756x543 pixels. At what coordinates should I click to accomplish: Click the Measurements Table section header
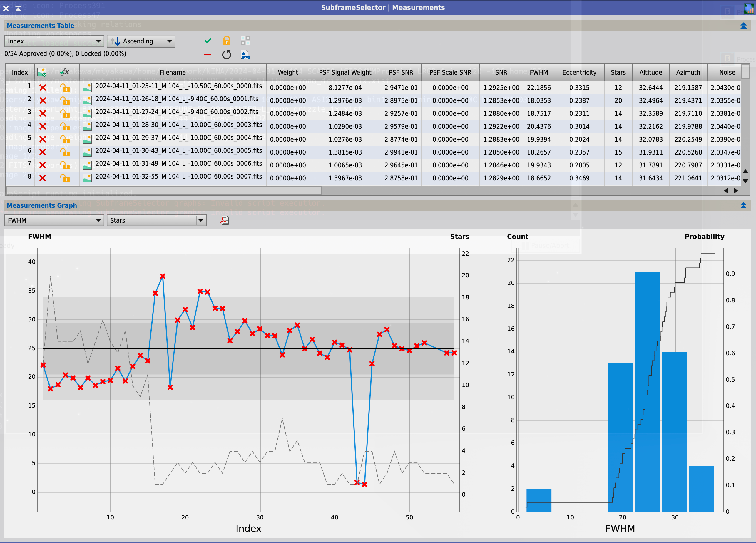click(x=378, y=26)
